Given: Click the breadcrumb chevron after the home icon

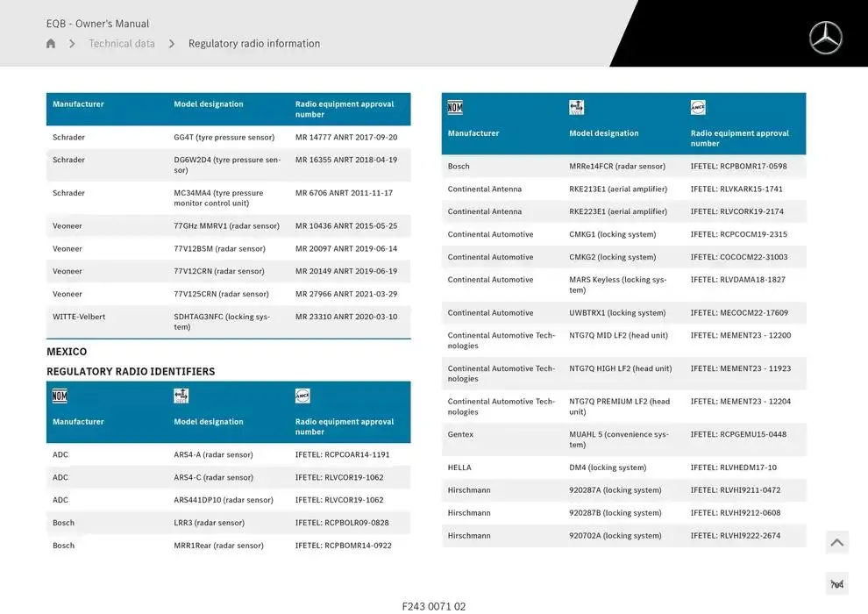Looking at the screenshot, I should tap(72, 44).
